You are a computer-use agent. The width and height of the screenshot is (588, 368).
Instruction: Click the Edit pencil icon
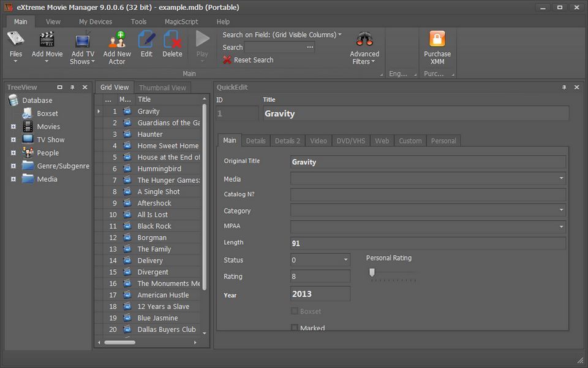click(x=146, y=40)
